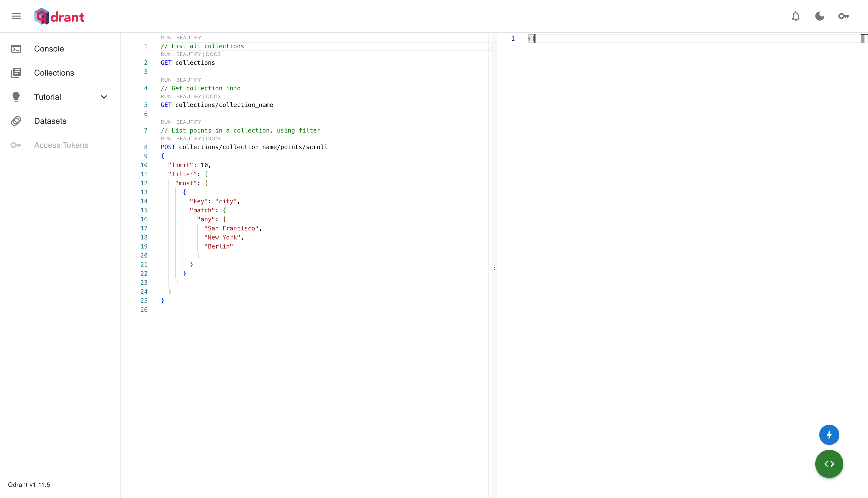
Task: Expand the Tutorial menu chevron
Action: [x=104, y=97]
